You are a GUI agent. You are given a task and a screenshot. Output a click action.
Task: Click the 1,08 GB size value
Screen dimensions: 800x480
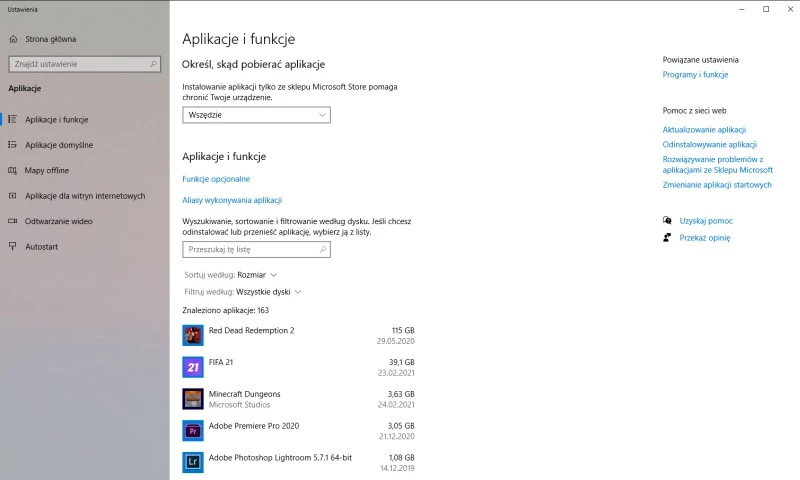tap(402, 458)
